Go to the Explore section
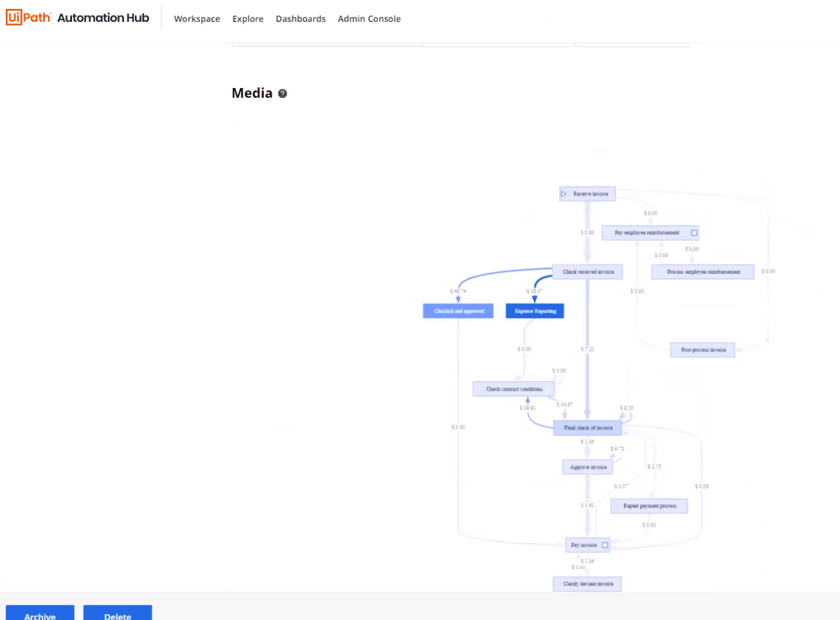 click(x=247, y=19)
